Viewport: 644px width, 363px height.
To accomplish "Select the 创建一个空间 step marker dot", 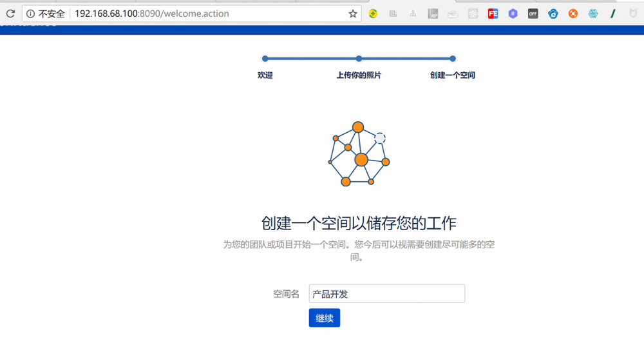I will tap(453, 59).
